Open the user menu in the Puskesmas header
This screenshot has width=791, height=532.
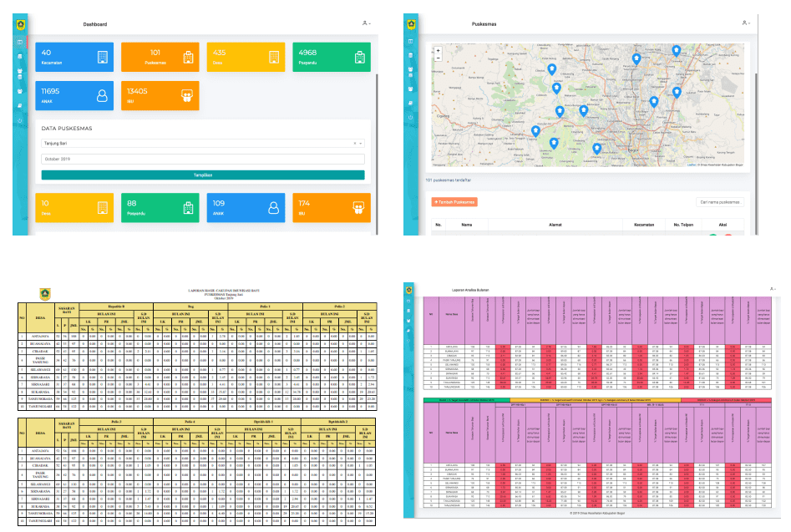click(746, 23)
